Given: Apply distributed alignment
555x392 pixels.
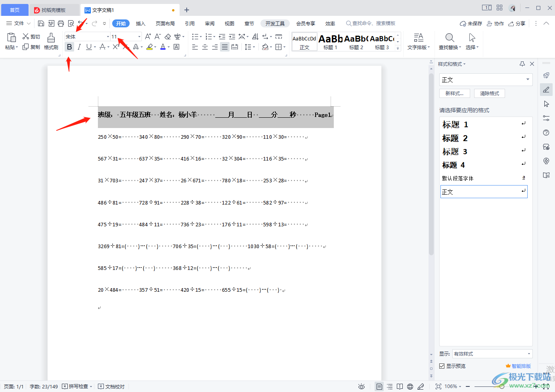Looking at the screenshot, I should coord(235,47).
